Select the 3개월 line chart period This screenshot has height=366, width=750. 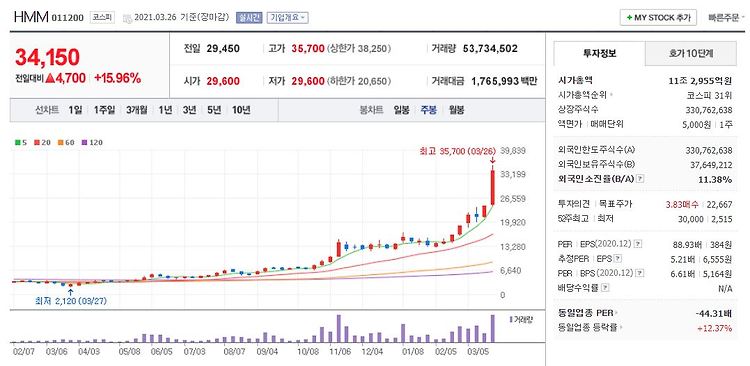tap(137, 110)
